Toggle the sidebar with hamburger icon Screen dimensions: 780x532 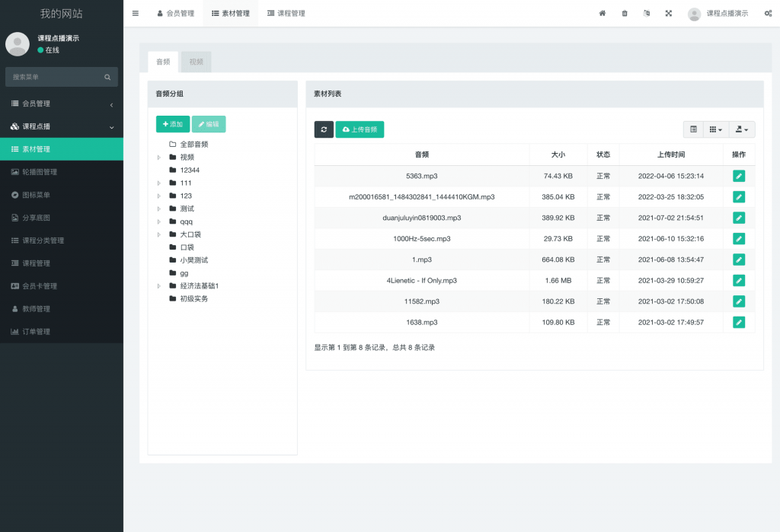pos(136,14)
